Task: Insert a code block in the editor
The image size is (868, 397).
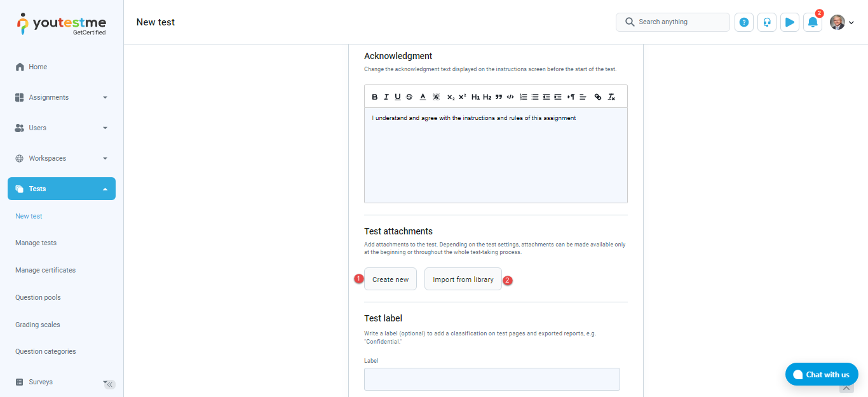Action: [510, 97]
